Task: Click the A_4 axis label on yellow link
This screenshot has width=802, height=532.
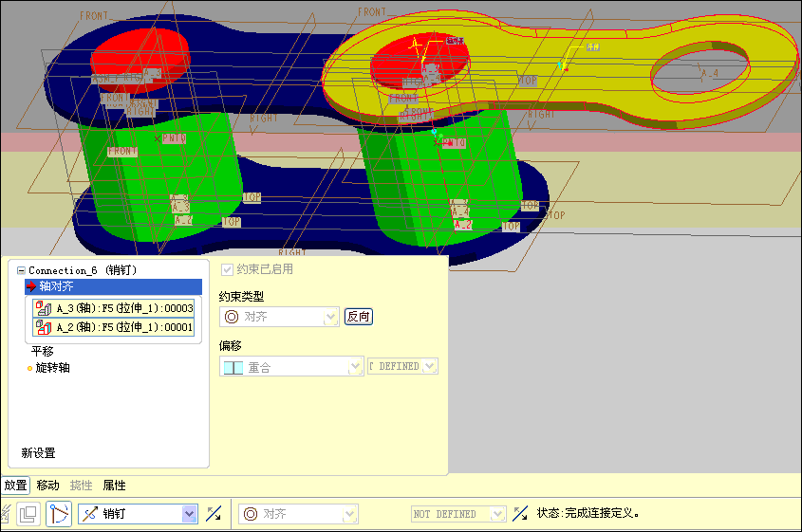Action: point(709,73)
